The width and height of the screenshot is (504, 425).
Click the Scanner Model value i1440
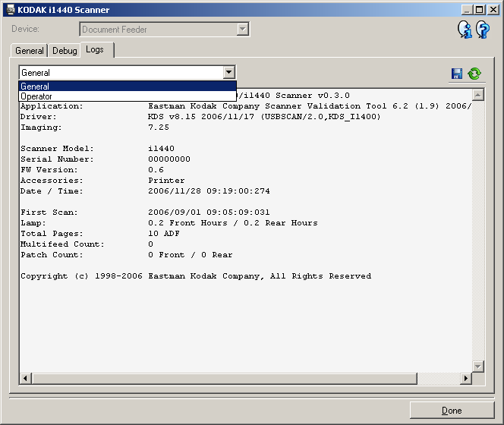point(161,149)
